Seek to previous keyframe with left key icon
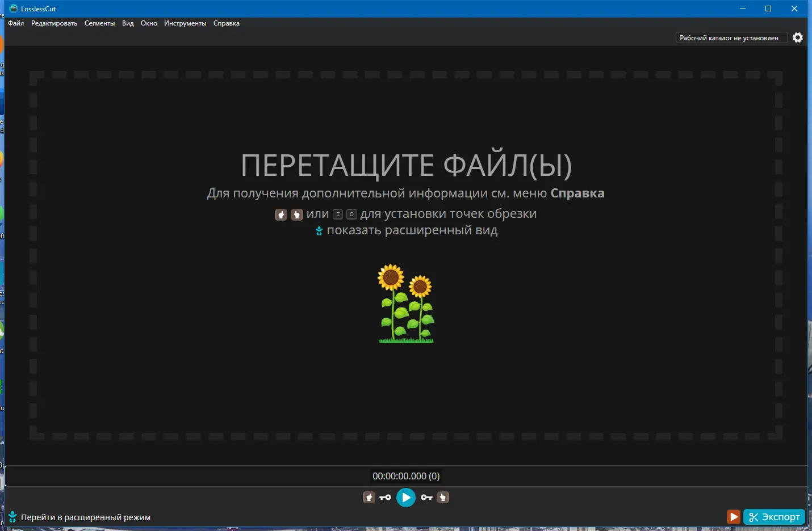This screenshot has height=531, width=812. pyautogui.click(x=386, y=497)
